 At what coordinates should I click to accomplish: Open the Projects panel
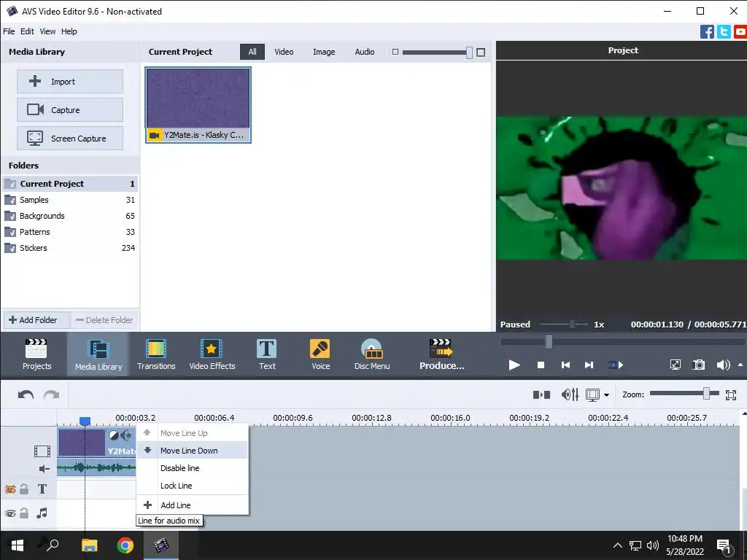click(36, 354)
